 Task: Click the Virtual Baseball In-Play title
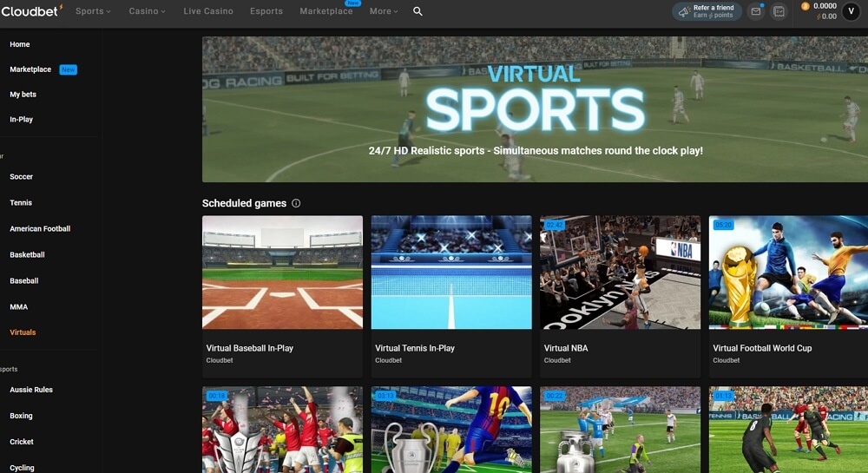tap(250, 348)
